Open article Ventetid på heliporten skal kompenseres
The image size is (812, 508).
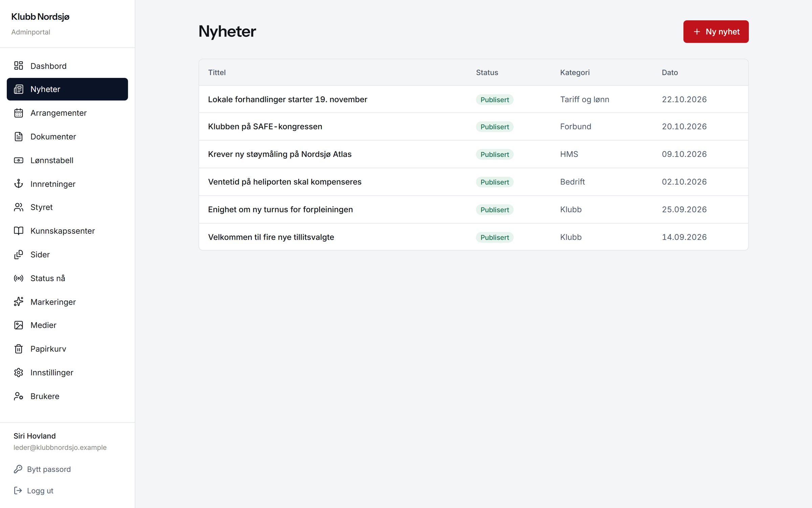coord(285,182)
